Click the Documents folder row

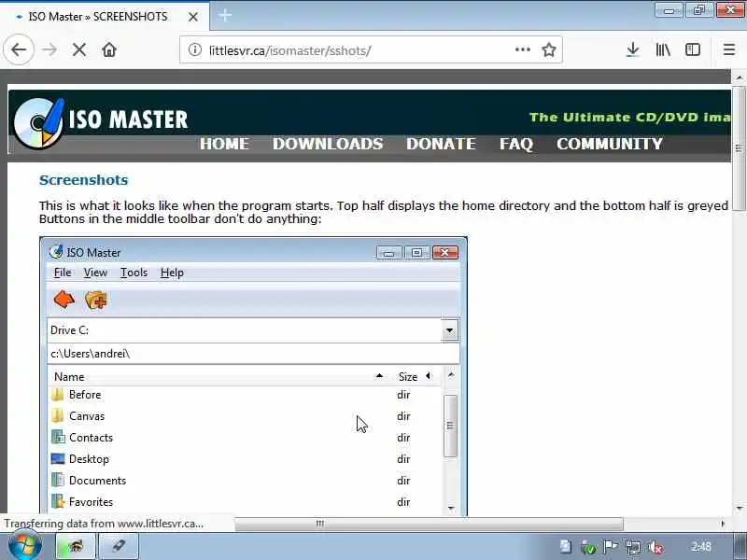245,481
